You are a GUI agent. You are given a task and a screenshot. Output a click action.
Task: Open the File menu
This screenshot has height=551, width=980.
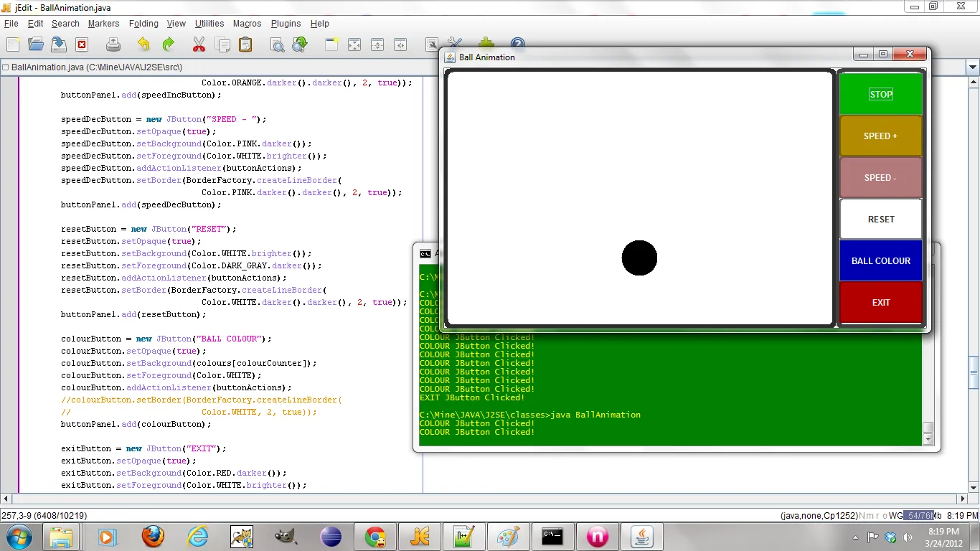point(11,24)
